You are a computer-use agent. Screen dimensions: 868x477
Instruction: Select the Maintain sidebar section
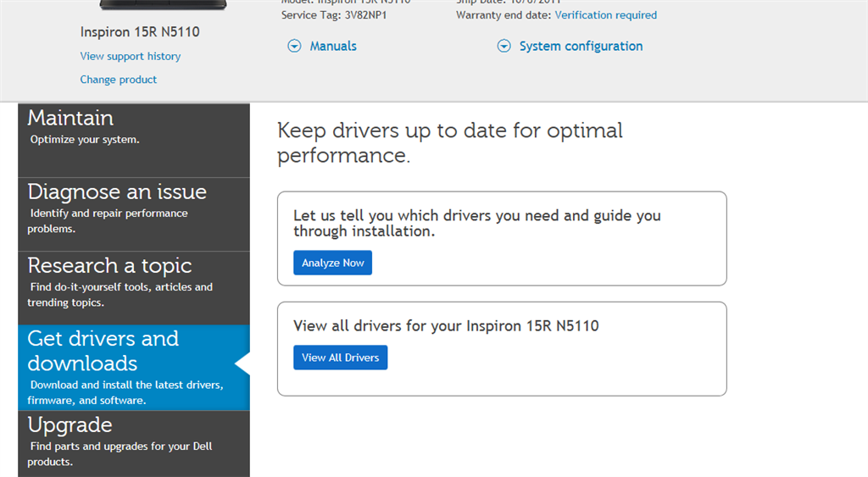coord(134,140)
